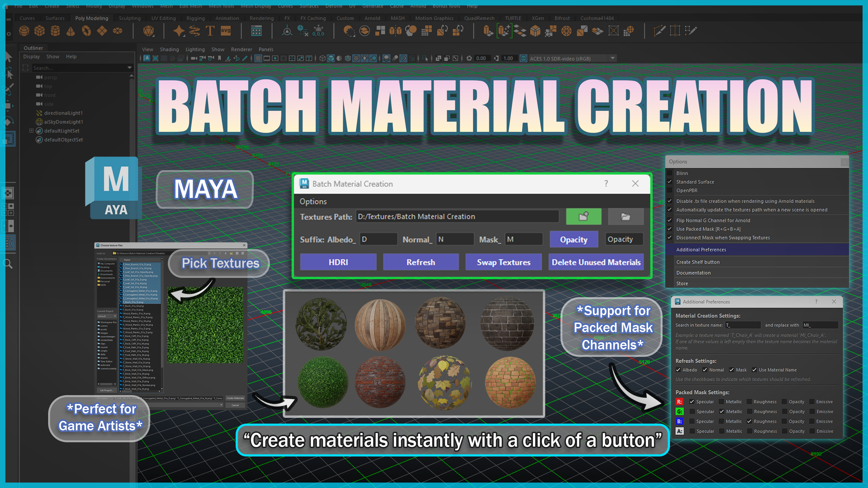This screenshot has height=488, width=868.
Task: Click the platonic solid shelf icon
Action: pos(149,31)
